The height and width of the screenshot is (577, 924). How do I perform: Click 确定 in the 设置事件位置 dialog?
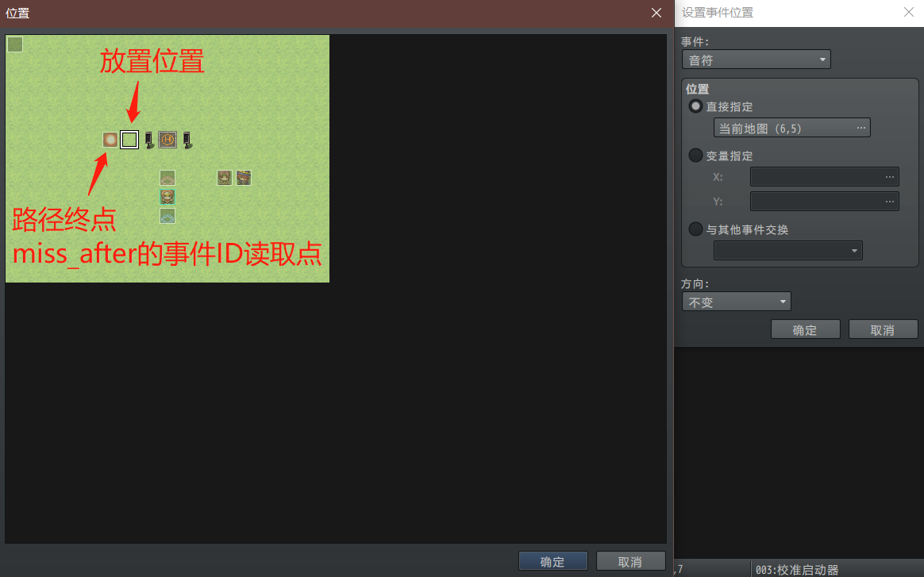click(806, 329)
